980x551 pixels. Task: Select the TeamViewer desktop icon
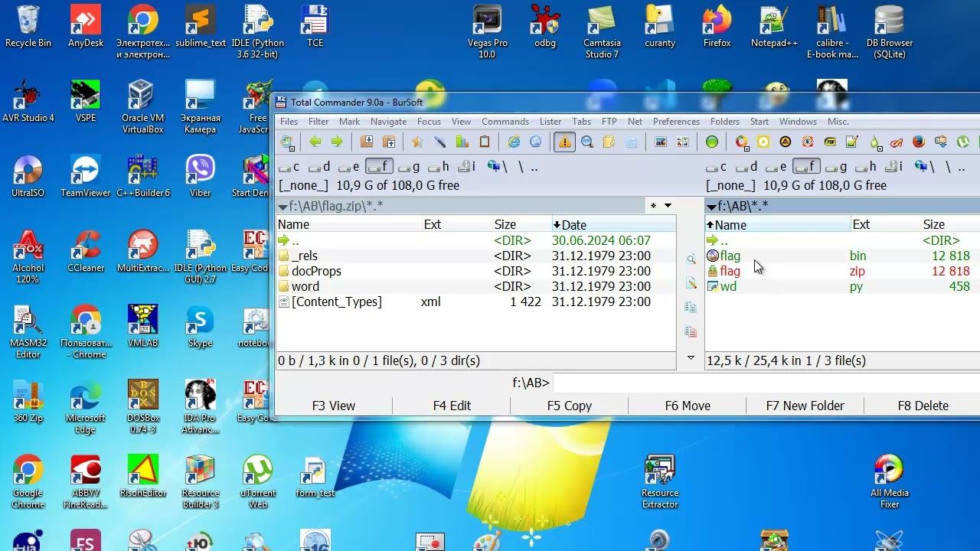click(x=86, y=177)
